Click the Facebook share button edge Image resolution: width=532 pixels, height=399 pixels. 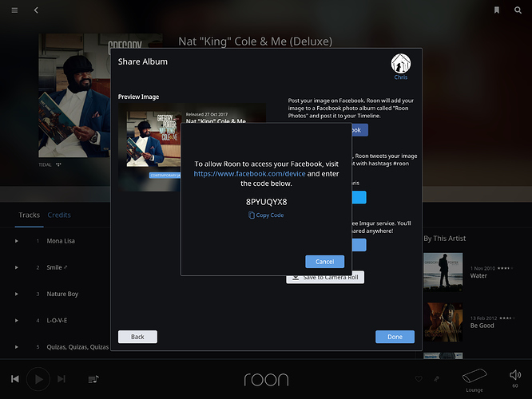(x=360, y=130)
